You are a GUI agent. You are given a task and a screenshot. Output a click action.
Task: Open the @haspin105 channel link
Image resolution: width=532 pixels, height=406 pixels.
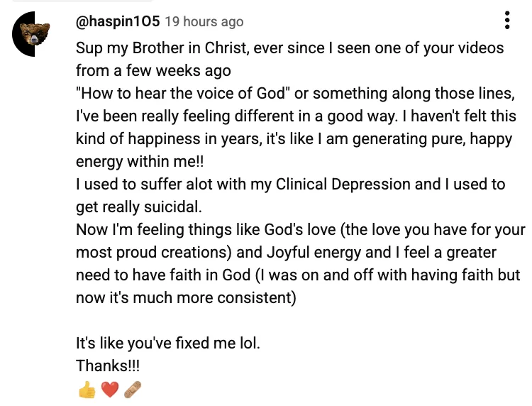117,22
